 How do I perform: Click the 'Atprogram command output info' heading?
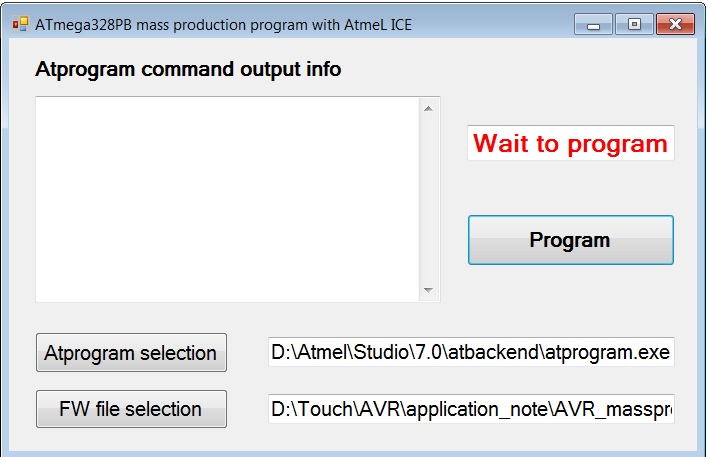(188, 70)
